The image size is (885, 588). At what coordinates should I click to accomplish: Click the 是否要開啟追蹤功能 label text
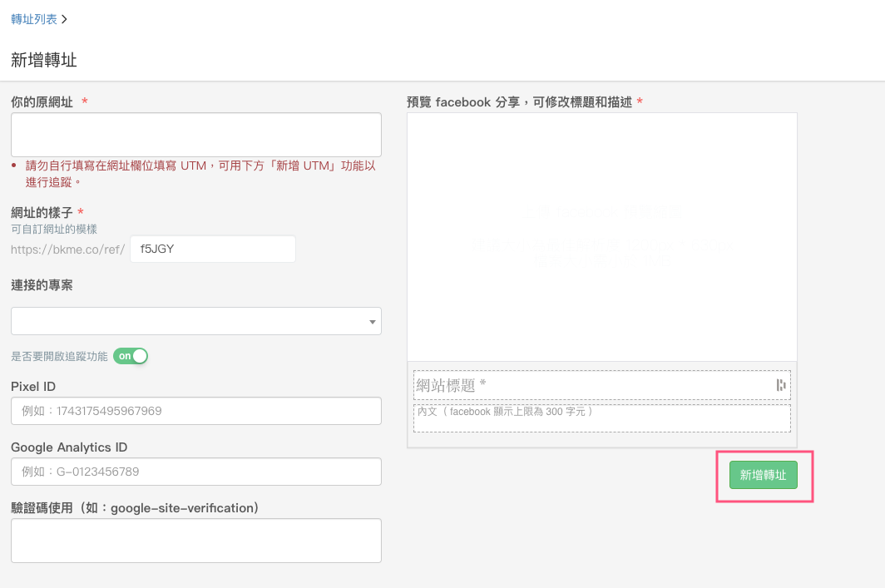coord(59,356)
